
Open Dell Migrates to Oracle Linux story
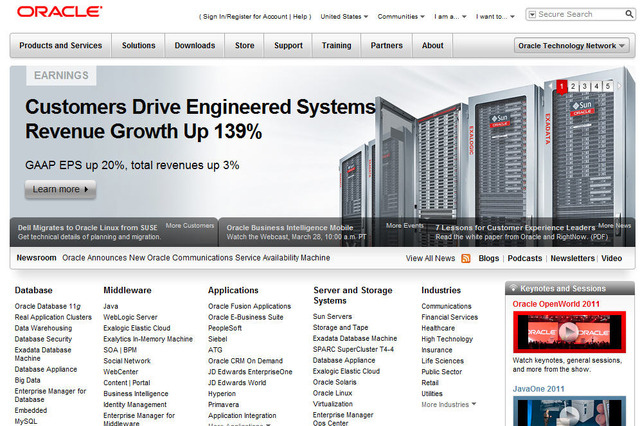coord(87,228)
